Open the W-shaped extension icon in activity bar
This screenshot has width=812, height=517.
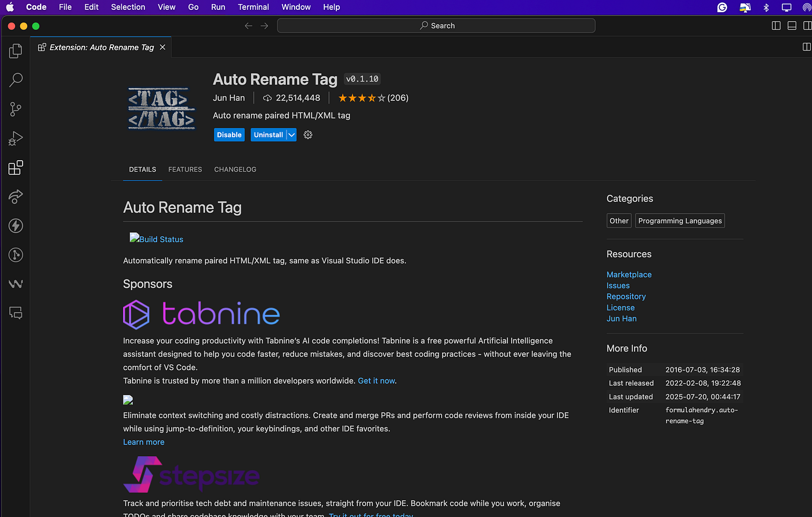[x=16, y=284]
